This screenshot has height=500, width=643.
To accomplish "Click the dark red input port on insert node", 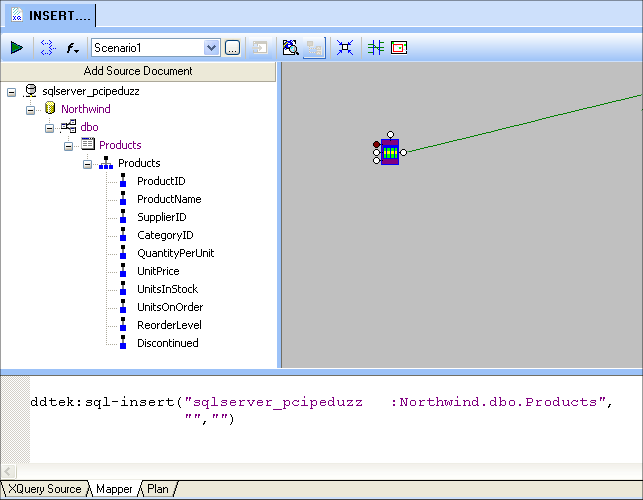I will click(376, 144).
